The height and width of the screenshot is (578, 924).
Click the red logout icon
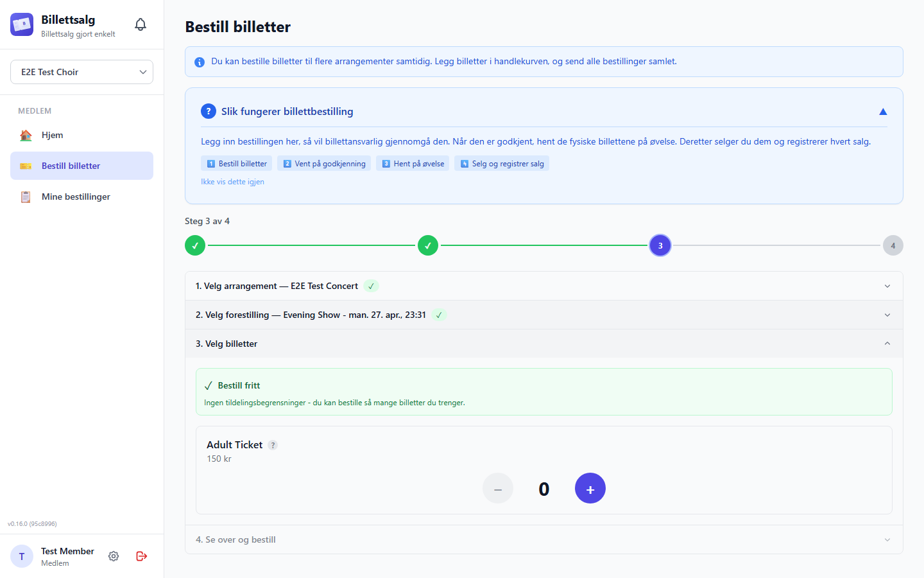[142, 556]
